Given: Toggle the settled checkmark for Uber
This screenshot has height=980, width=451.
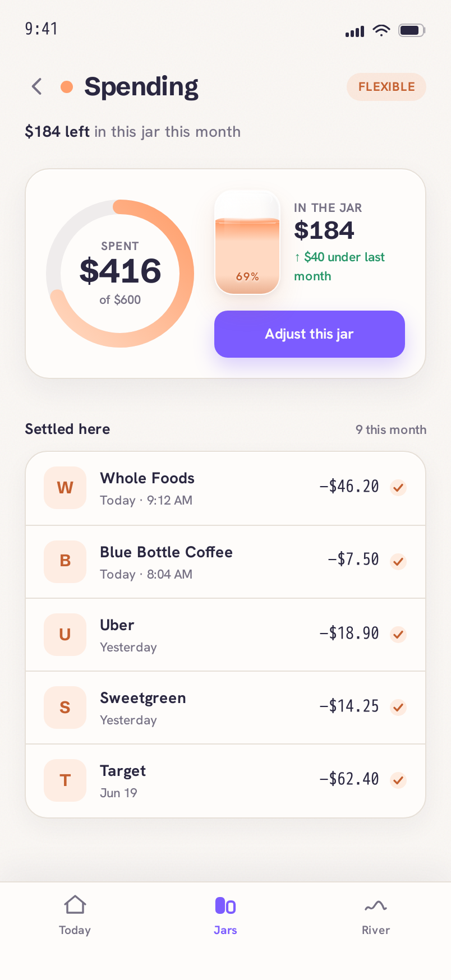Looking at the screenshot, I should point(399,634).
